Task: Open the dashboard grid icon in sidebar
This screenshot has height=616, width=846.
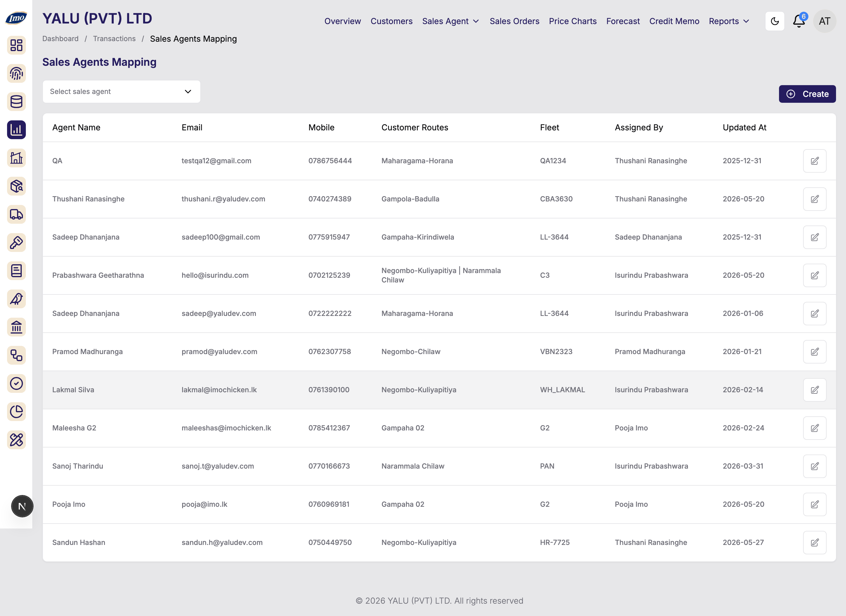Action: (16, 45)
